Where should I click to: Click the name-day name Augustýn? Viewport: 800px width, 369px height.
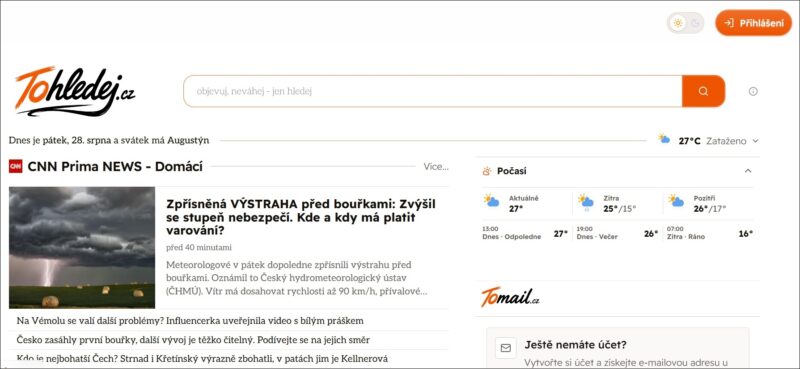tap(188, 140)
